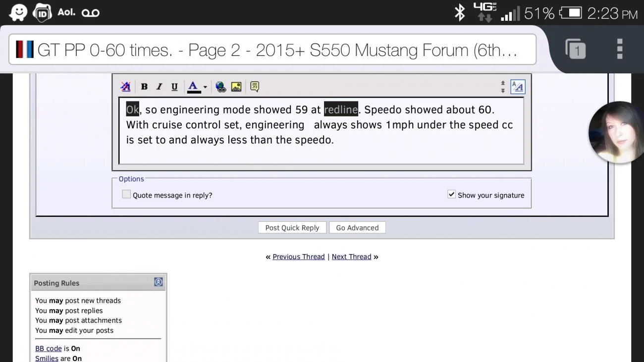
Task: Insert an image with picture icon
Action: click(x=236, y=87)
